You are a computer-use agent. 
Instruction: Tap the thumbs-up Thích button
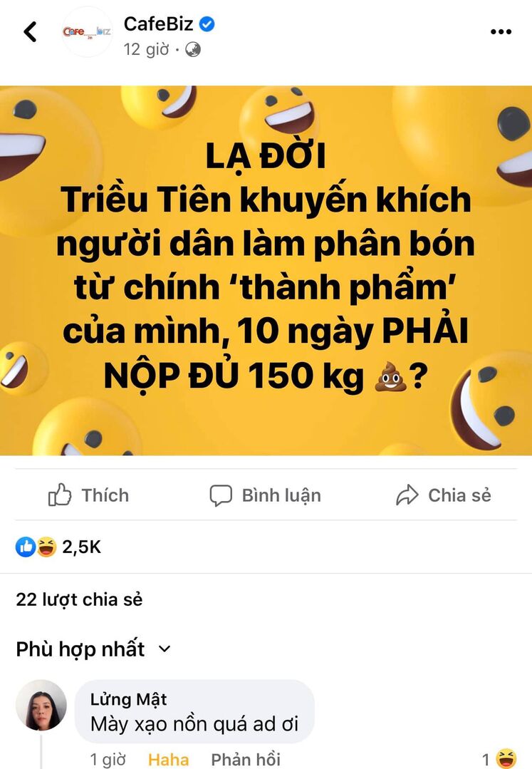pos(88,495)
